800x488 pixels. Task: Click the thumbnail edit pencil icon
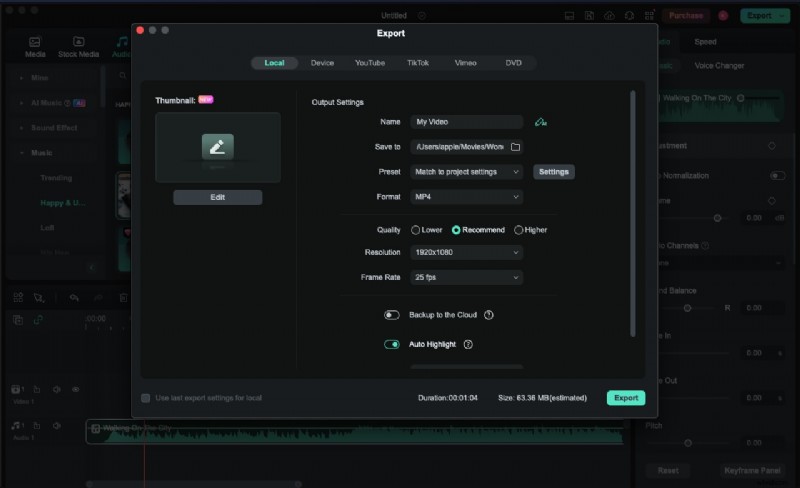pos(218,147)
